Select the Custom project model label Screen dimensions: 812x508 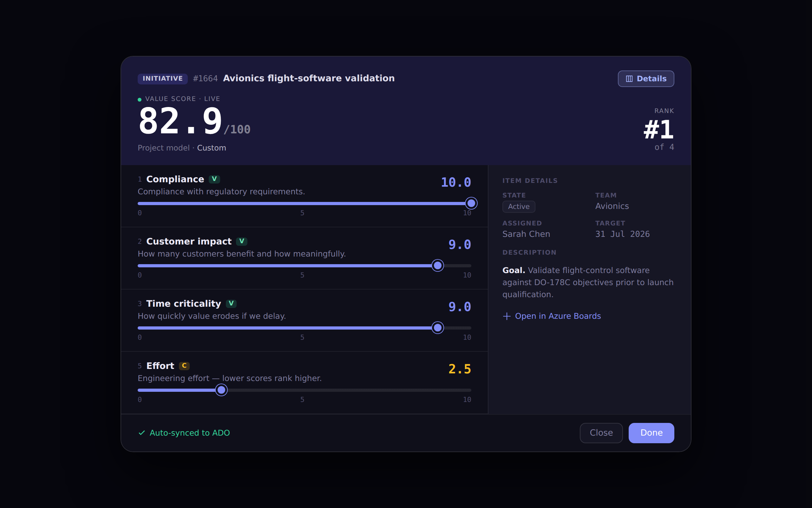tap(211, 148)
